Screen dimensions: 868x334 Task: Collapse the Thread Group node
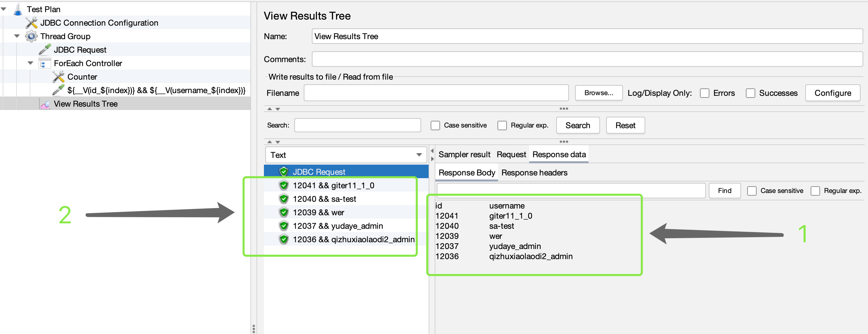click(x=17, y=36)
